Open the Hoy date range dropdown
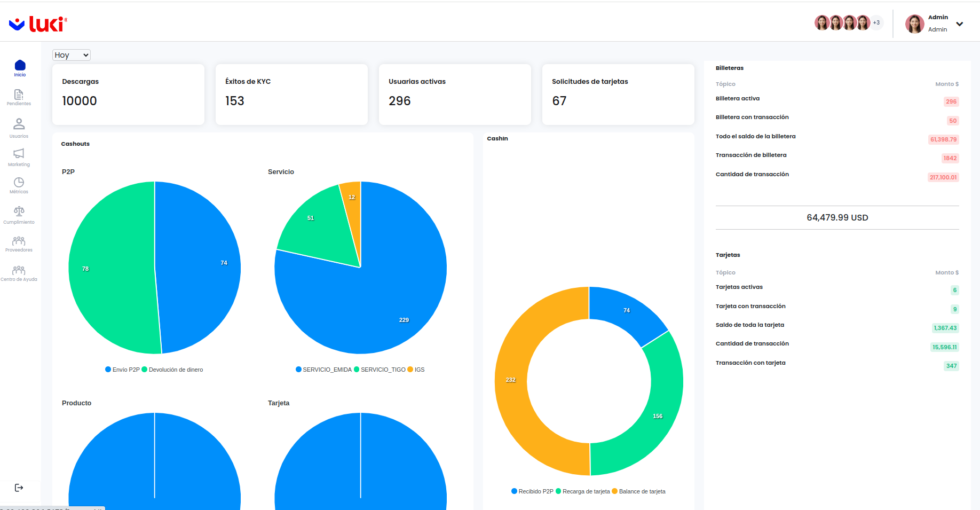The image size is (980, 510). (72, 55)
